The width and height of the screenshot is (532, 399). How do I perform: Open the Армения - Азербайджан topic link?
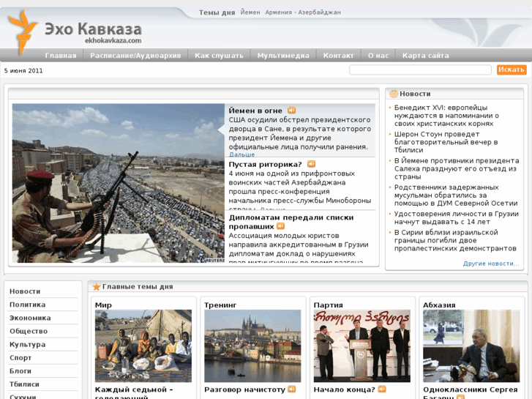[x=303, y=12]
